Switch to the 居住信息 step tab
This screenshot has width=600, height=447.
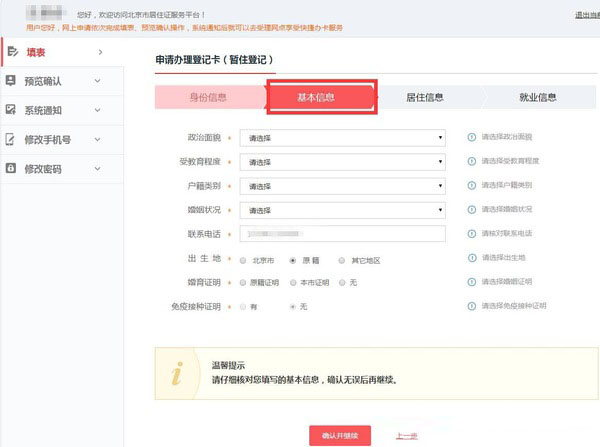tap(424, 97)
